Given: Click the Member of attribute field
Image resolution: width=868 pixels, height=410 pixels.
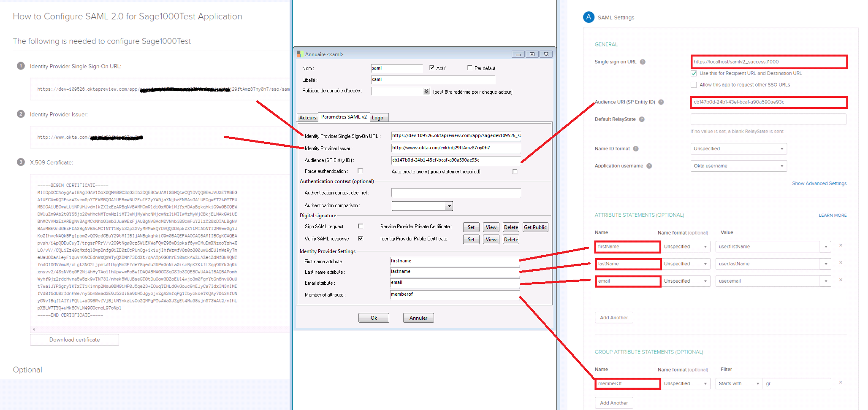Looking at the screenshot, I should [x=455, y=295].
